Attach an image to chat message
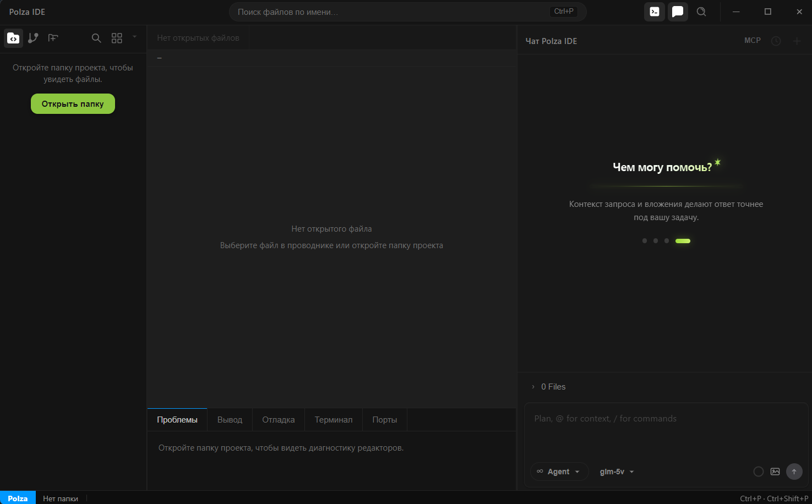812x504 pixels. (x=775, y=472)
